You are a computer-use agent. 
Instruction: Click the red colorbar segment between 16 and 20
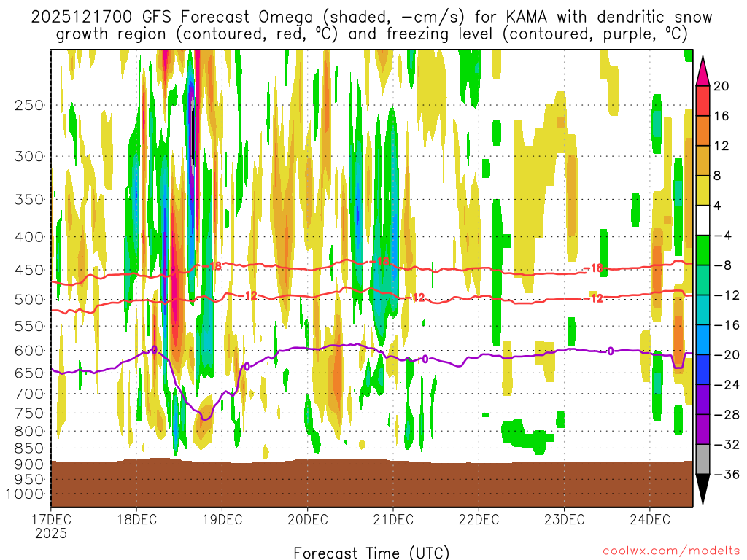click(x=703, y=101)
